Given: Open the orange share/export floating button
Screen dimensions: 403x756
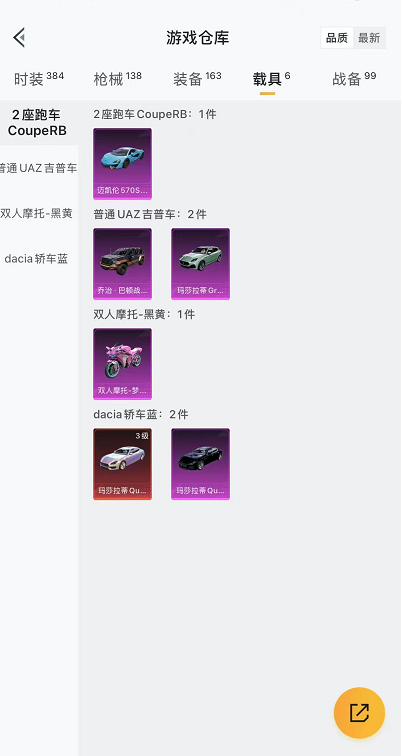Looking at the screenshot, I should tap(359, 713).
